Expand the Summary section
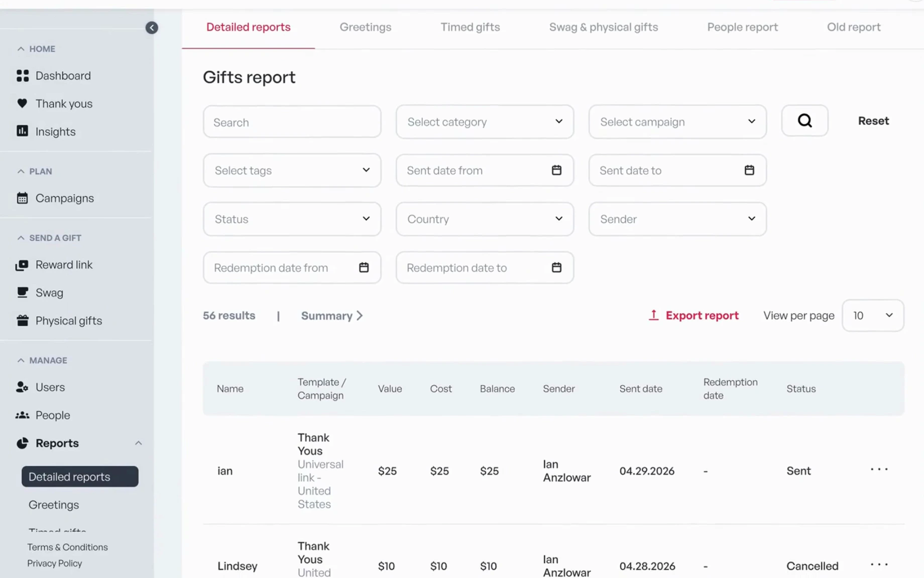The width and height of the screenshot is (924, 578). pyautogui.click(x=332, y=316)
